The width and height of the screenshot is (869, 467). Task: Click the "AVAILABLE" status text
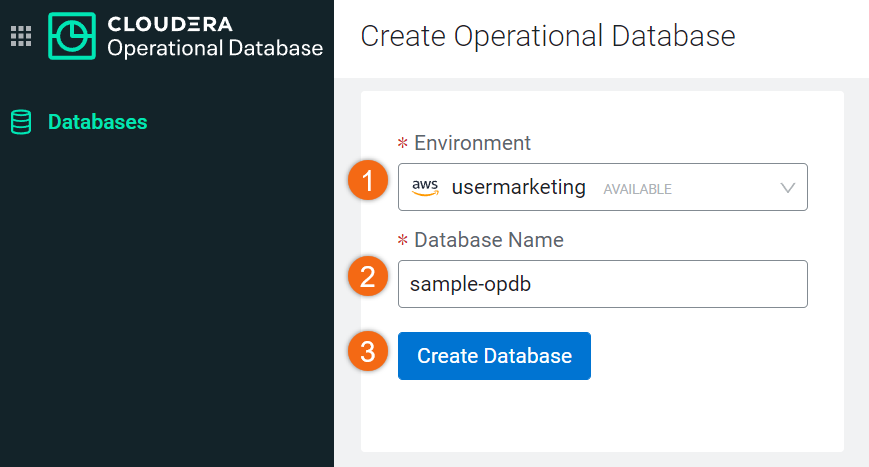pos(637,189)
